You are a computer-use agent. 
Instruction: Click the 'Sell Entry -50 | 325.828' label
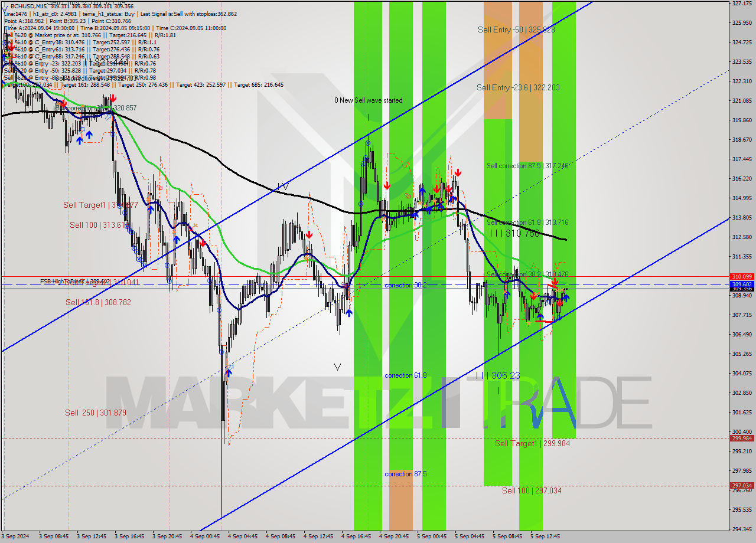(516, 30)
